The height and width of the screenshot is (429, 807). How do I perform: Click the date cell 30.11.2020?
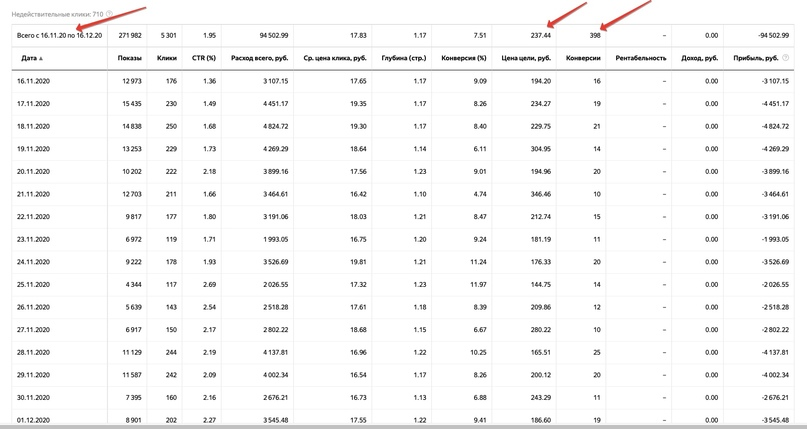33,398
